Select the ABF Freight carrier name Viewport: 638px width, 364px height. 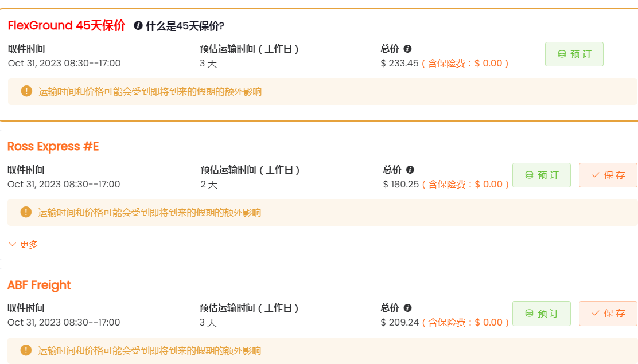coord(39,285)
